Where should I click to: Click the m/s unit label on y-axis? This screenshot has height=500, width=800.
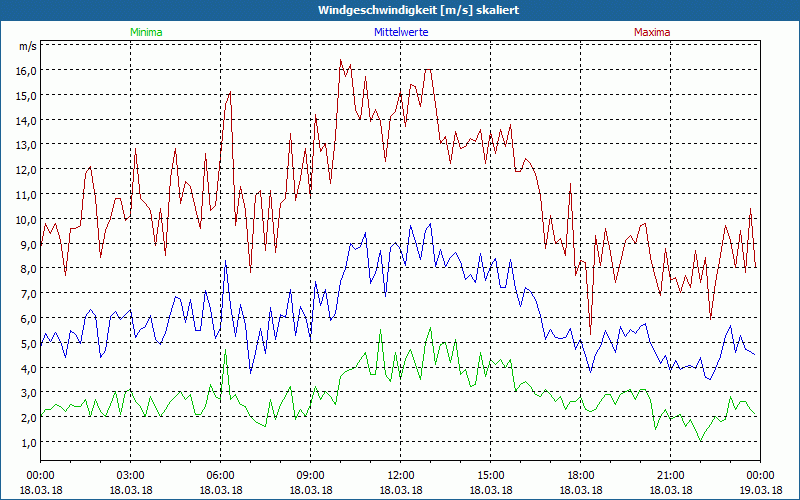point(27,47)
